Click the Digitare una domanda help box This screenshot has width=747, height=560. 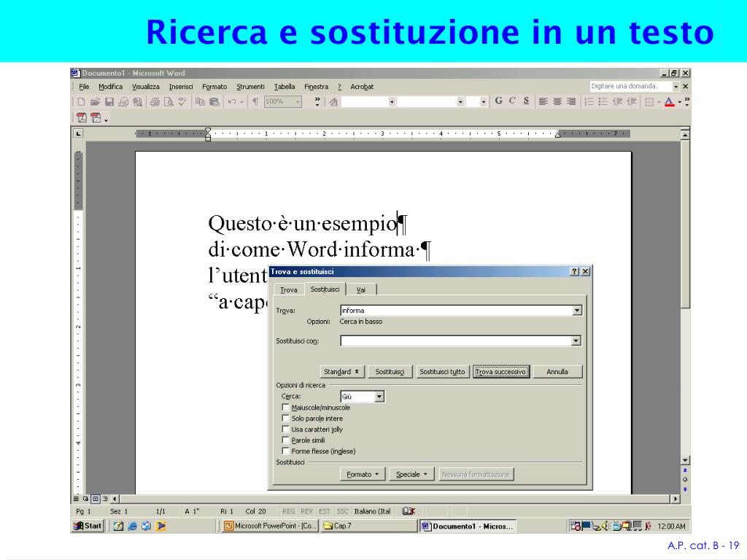[631, 86]
